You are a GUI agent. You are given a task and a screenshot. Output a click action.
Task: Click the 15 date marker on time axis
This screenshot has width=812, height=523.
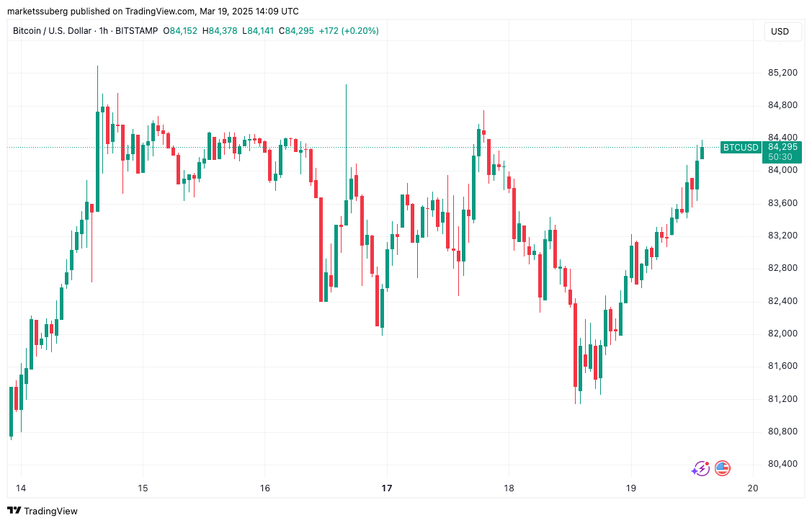[143, 488]
